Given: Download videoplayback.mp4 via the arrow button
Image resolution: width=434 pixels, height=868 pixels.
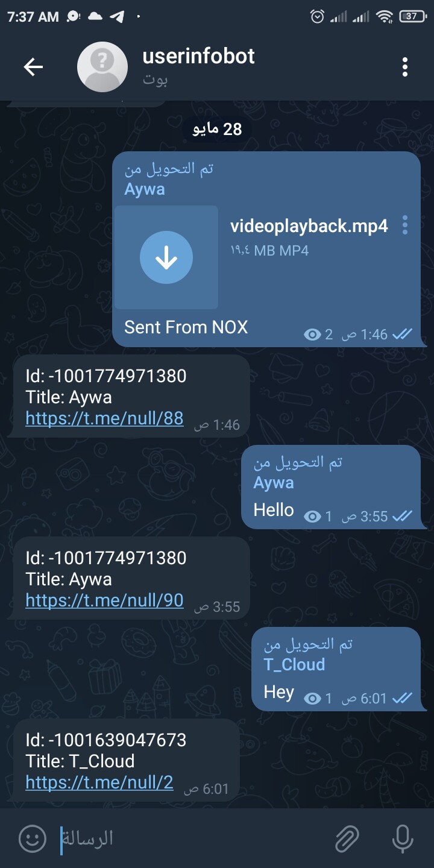Looking at the screenshot, I should point(166,257).
